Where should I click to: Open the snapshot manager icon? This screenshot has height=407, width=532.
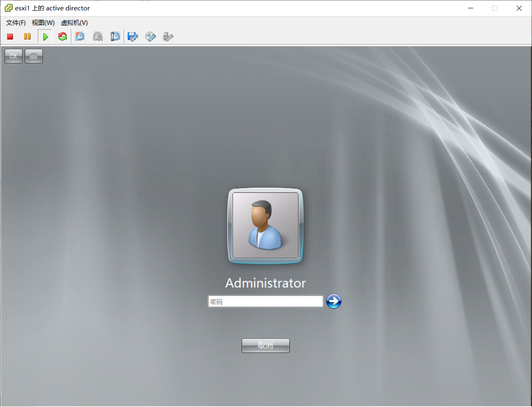pos(115,36)
